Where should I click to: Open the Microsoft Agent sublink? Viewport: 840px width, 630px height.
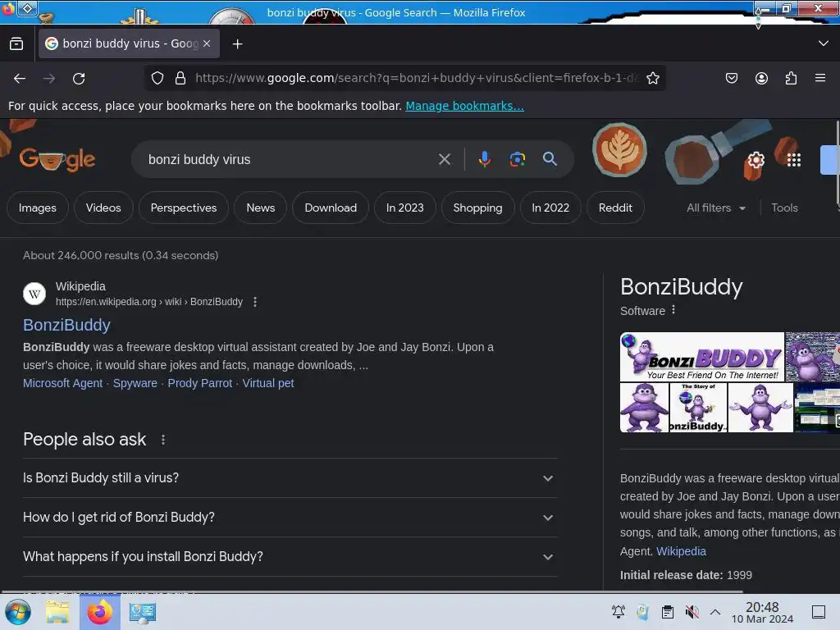click(62, 383)
